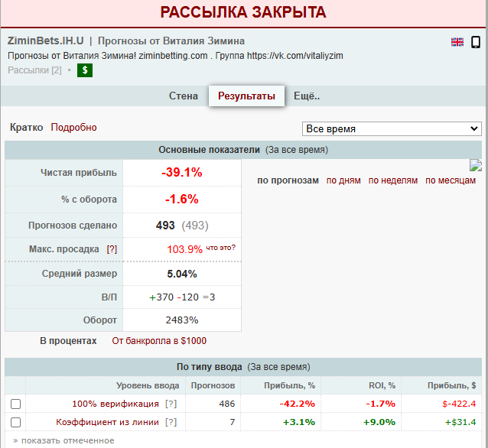Click the $-422.4 profit cell

click(x=459, y=404)
